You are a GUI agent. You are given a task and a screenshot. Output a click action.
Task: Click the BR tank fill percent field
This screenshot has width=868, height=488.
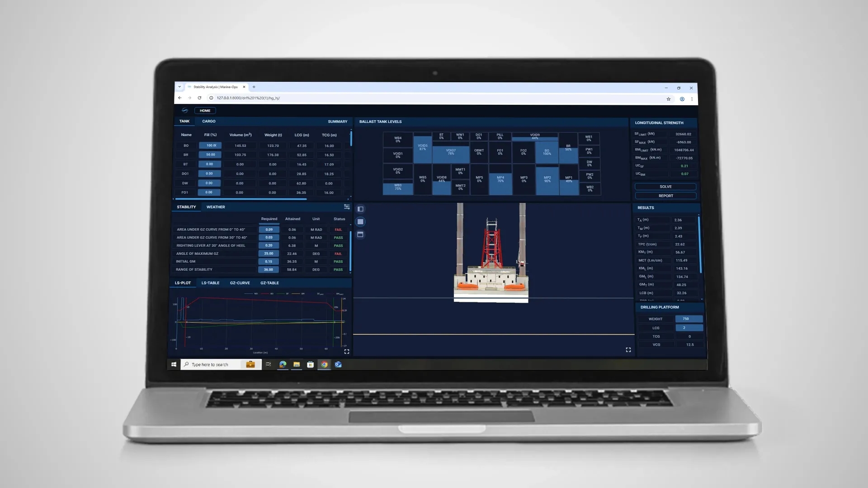click(210, 155)
